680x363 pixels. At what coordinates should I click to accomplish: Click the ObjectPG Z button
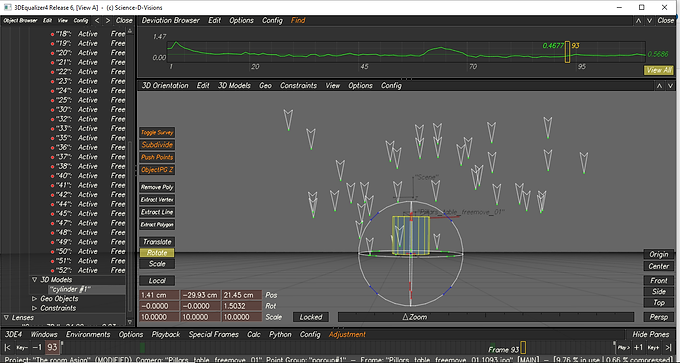click(157, 170)
